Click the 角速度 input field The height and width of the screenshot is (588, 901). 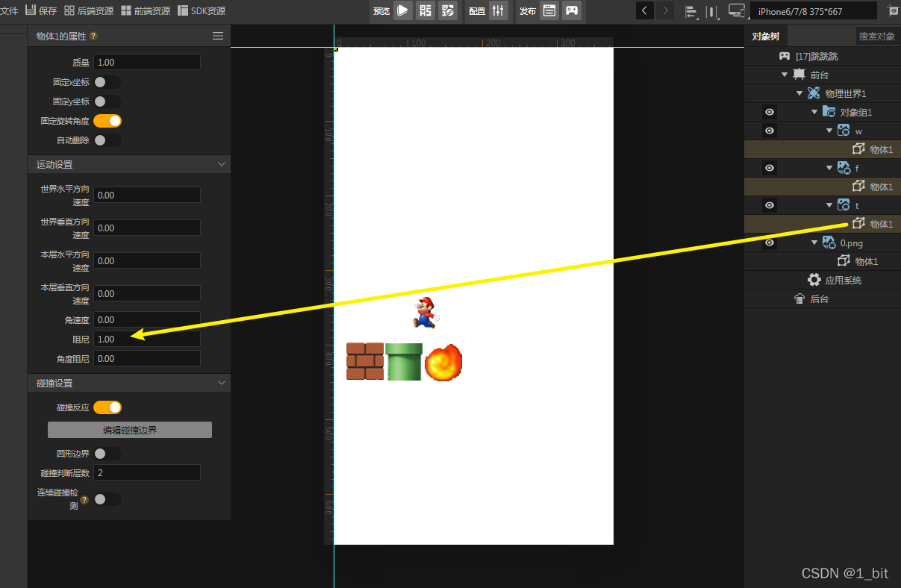point(147,319)
